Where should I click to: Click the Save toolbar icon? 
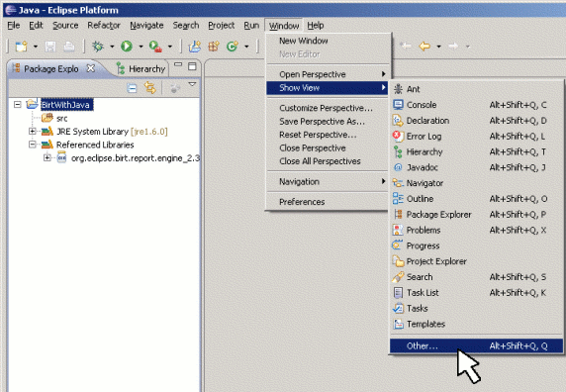(x=50, y=47)
